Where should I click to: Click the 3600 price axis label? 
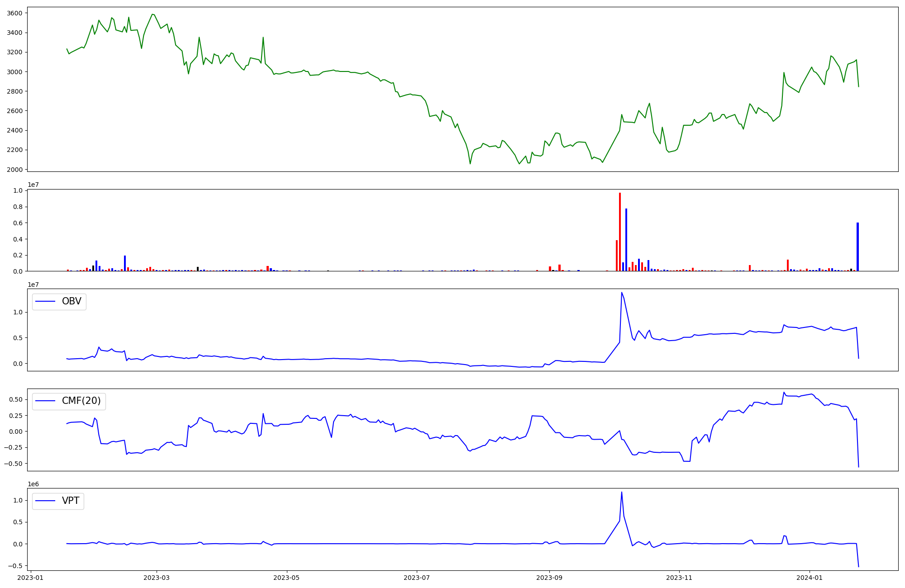14,13
